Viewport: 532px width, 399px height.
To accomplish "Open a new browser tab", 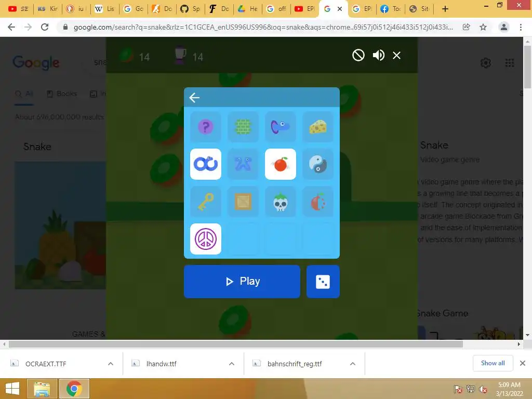I will click(x=445, y=9).
